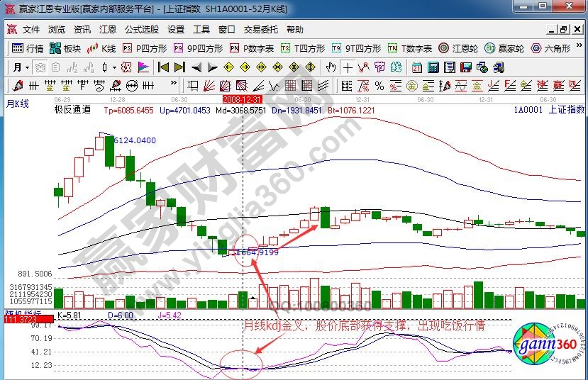The image size is (588, 380).
Task: Open the 公式选股 menu
Action: pos(142,30)
